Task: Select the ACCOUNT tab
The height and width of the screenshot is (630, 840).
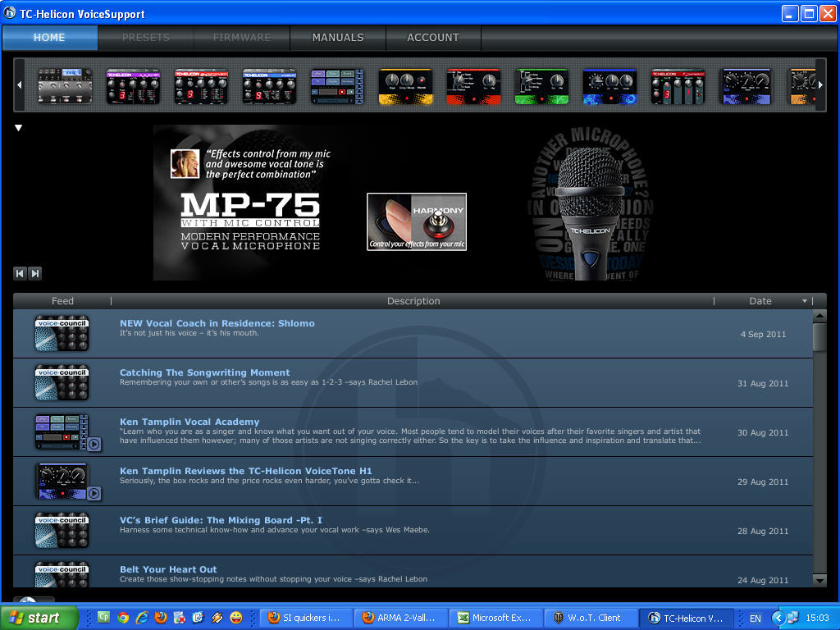Action: tap(433, 37)
